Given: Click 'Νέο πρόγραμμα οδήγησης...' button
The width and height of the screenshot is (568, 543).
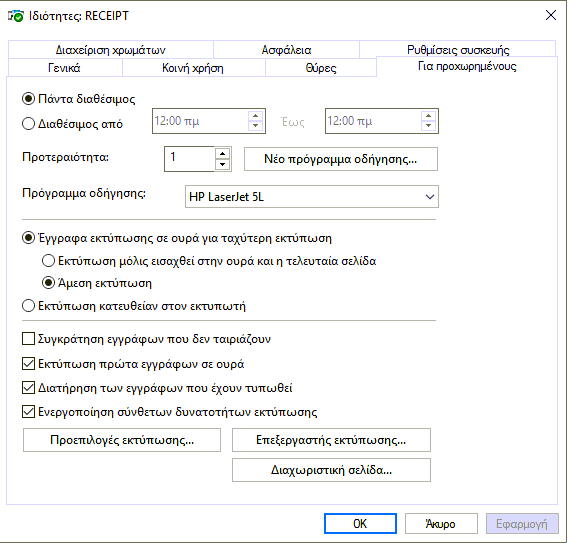Looking at the screenshot, I should (x=341, y=159).
